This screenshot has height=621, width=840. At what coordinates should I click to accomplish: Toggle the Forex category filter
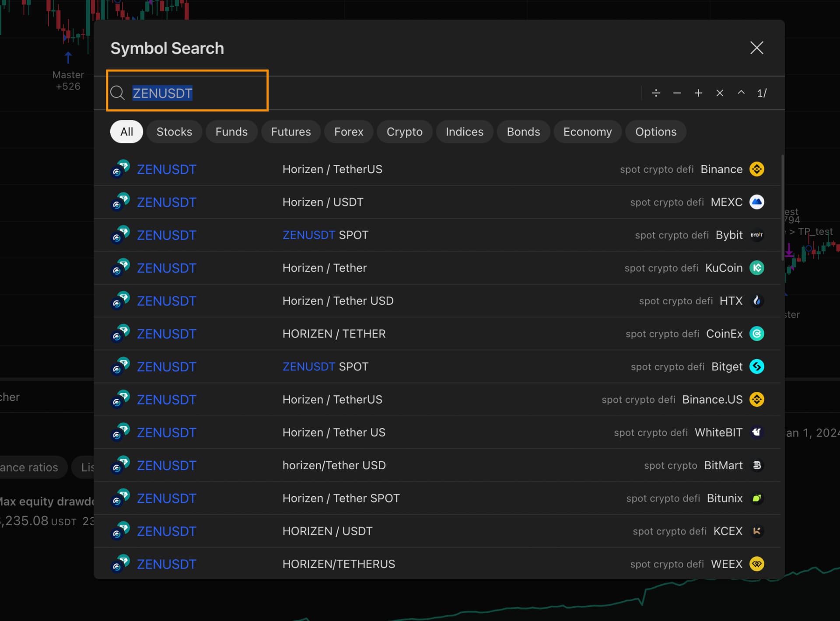pos(348,132)
